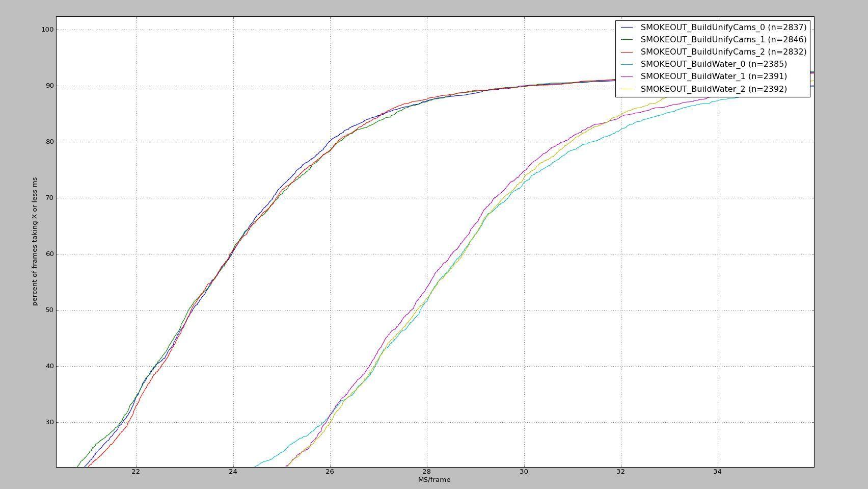The width and height of the screenshot is (868, 489).
Task: Click the vertical y-axis title text
Action: 35,241
